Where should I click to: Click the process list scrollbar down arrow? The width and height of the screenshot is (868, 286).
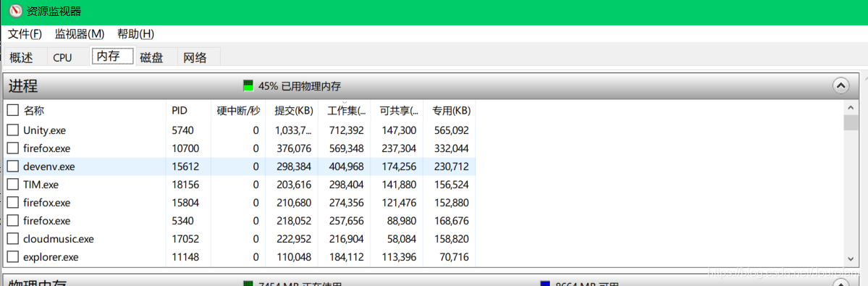click(x=851, y=258)
